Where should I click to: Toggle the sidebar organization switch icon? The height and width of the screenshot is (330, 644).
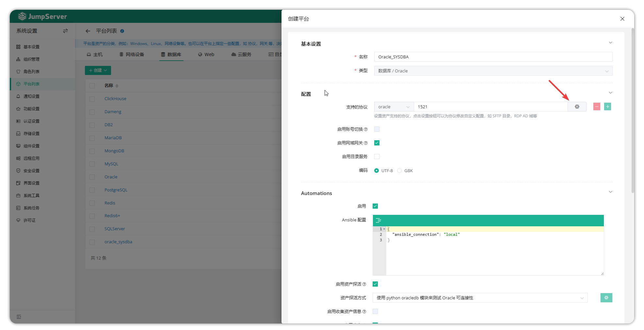pyautogui.click(x=65, y=31)
